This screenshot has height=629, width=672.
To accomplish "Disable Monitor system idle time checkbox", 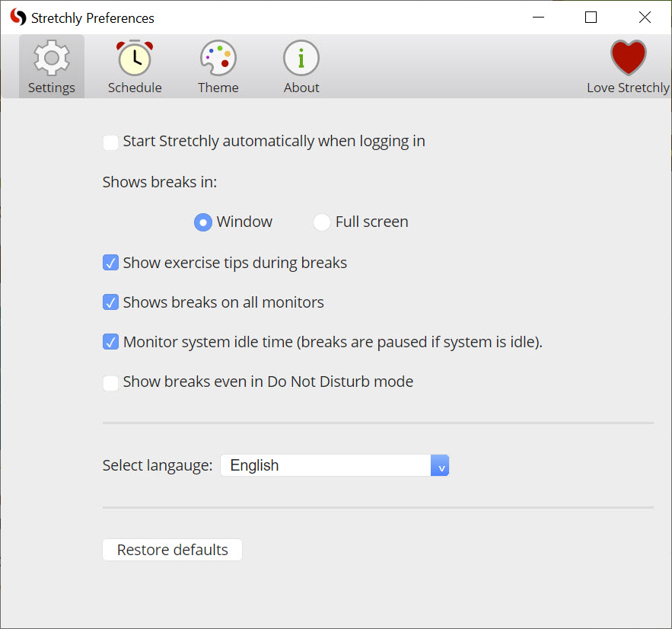I will (110, 342).
